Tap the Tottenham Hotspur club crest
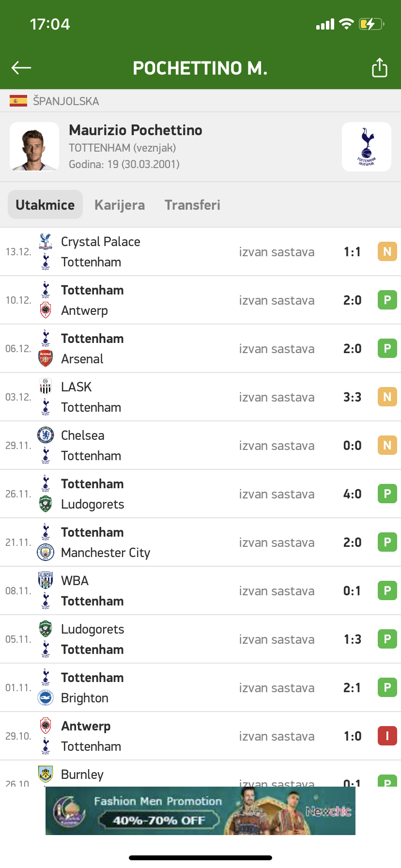 click(x=367, y=147)
